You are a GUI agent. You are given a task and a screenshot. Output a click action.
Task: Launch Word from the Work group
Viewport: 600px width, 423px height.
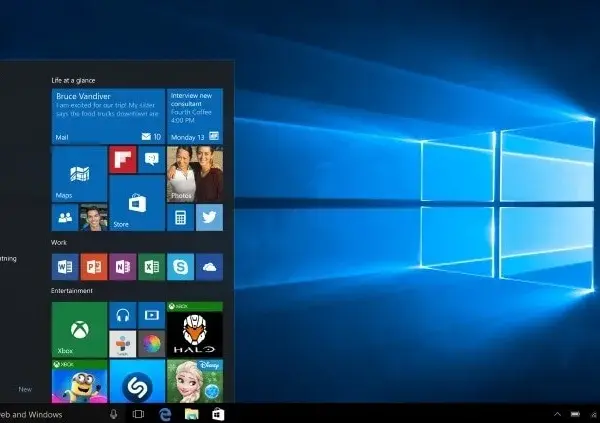pyautogui.click(x=65, y=266)
